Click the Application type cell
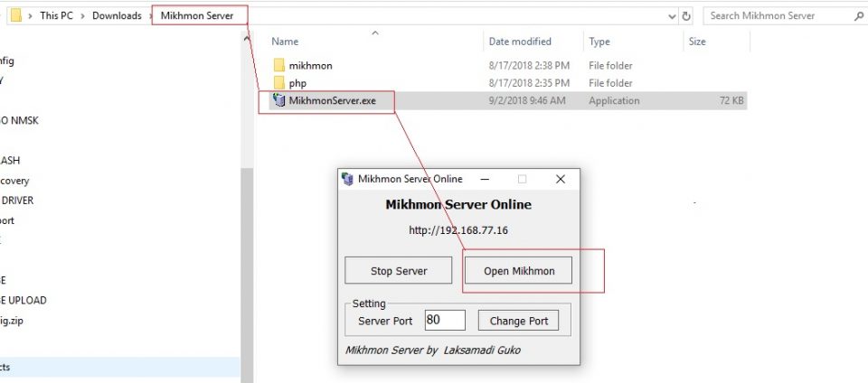868x383 pixels. point(614,101)
